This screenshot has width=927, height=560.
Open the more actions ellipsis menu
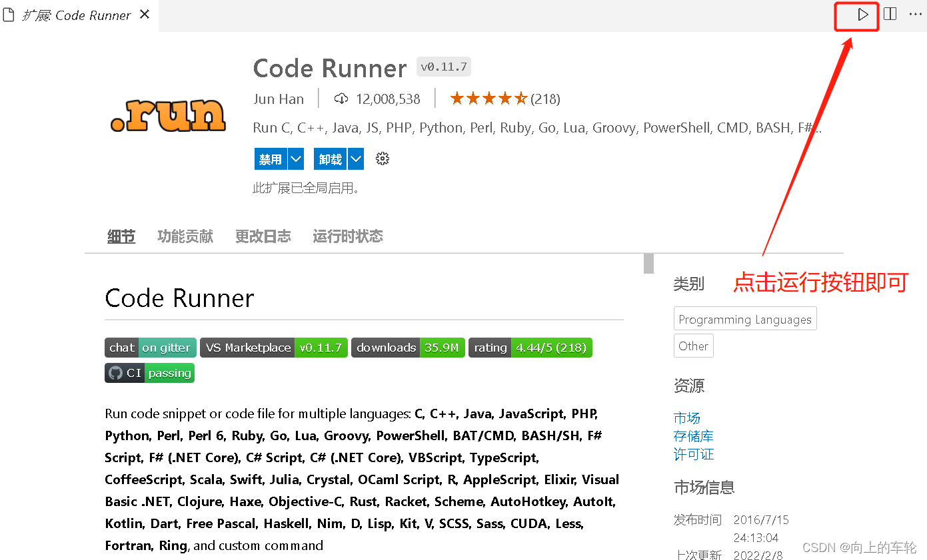(x=915, y=14)
